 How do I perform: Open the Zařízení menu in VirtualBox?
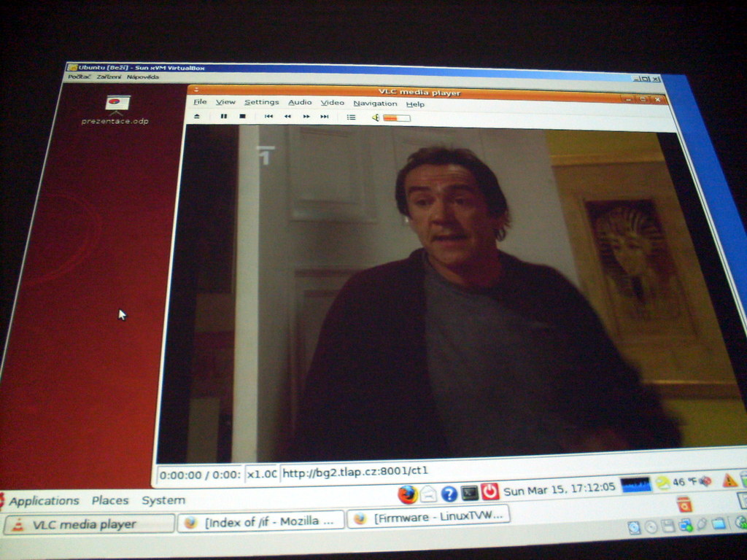(x=109, y=77)
